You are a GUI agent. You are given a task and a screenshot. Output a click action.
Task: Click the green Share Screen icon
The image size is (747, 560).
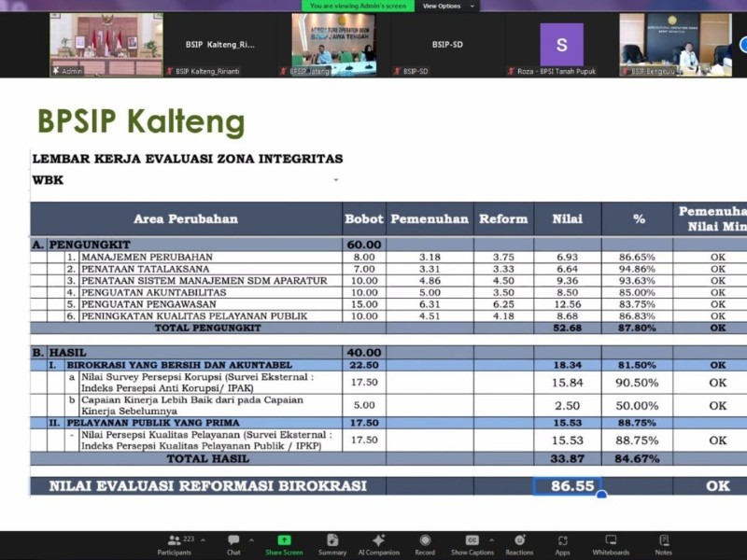285,541
